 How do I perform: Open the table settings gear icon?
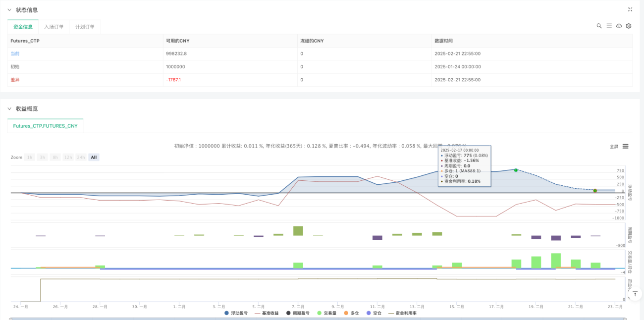coord(629,26)
